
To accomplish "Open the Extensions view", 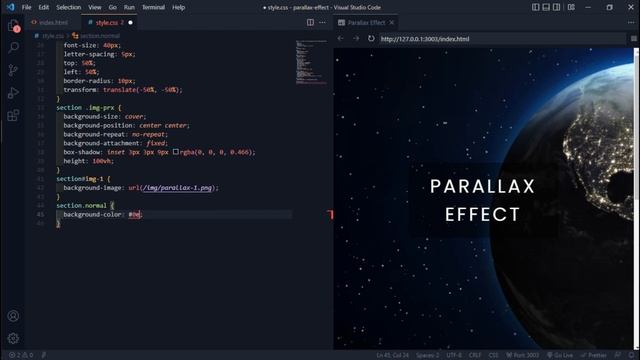I will (x=13, y=115).
